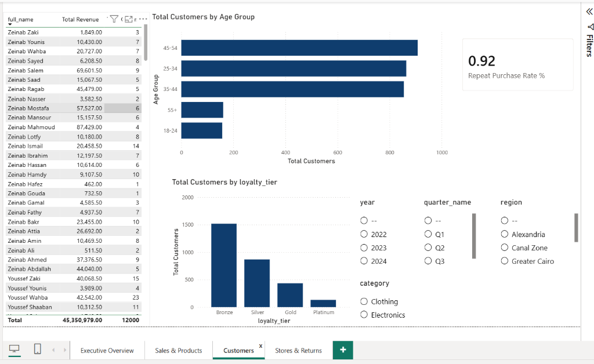This screenshot has width=594, height=364.
Task: Click the sort arrow under full_name header
Action: coord(10,24)
